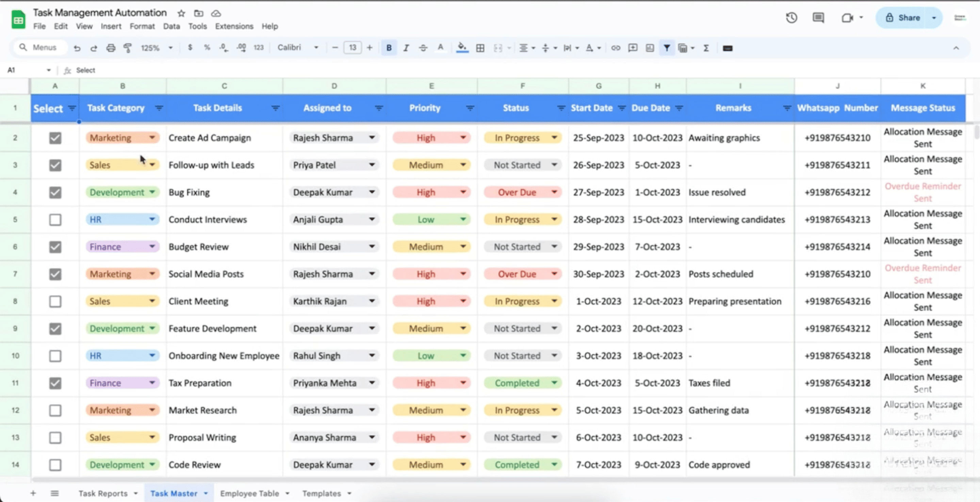This screenshot has height=502, width=980.
Task: Toggle strikethrough formatting
Action: 423,48
